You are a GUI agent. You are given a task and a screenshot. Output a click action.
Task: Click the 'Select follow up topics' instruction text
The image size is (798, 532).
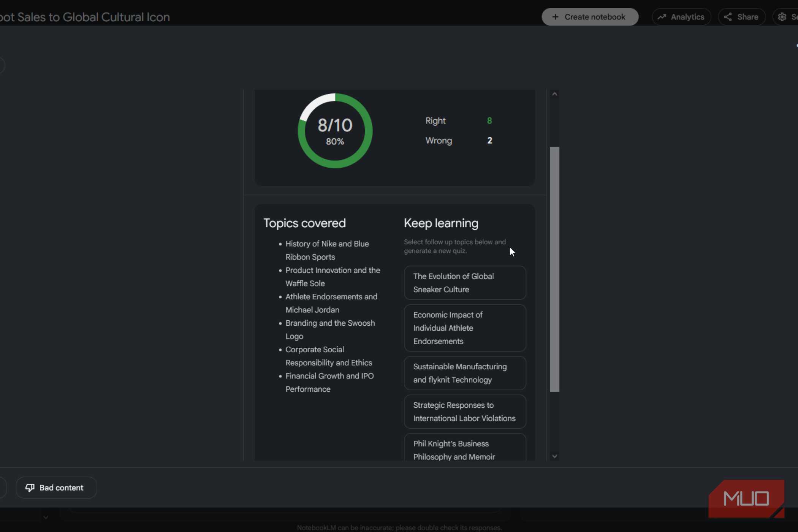coord(454,246)
